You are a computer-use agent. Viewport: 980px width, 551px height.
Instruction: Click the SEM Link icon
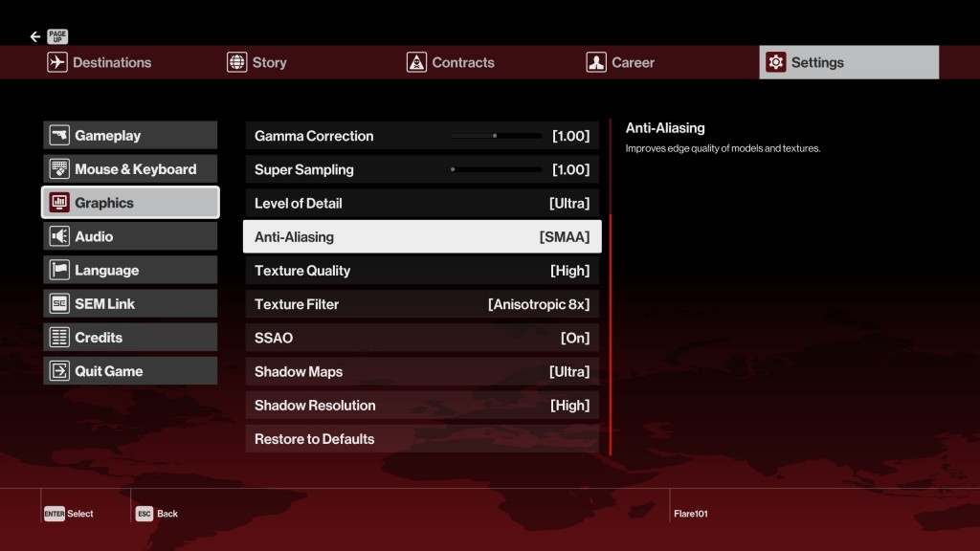[59, 303]
